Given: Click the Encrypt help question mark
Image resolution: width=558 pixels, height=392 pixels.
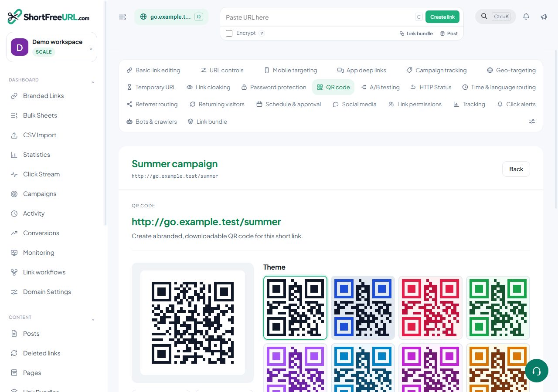Looking at the screenshot, I should coord(262,33).
